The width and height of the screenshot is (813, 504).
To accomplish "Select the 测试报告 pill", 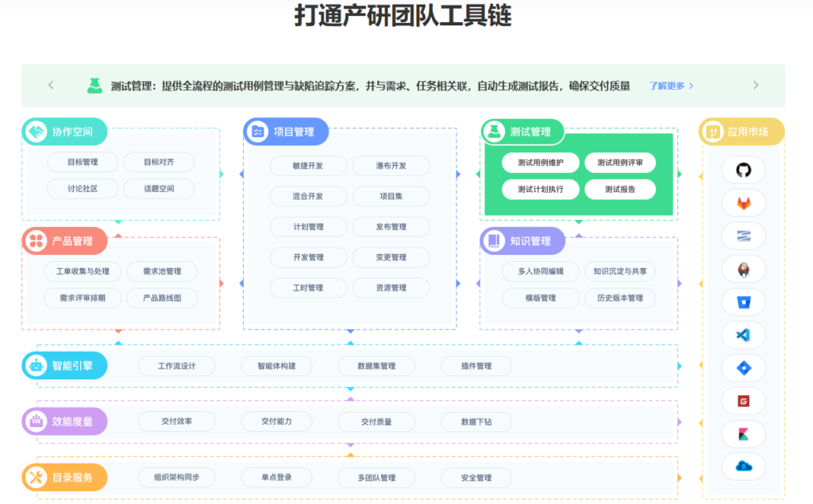I will point(620,189).
